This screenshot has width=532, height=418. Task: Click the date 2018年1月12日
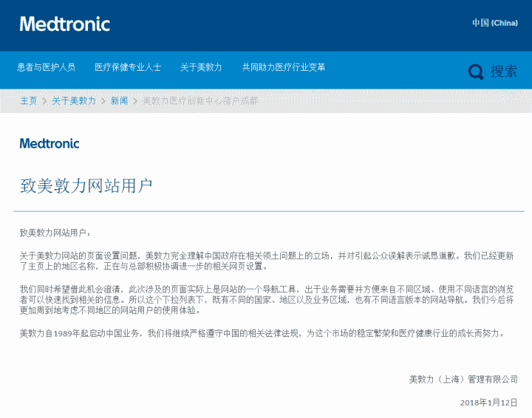point(489,402)
